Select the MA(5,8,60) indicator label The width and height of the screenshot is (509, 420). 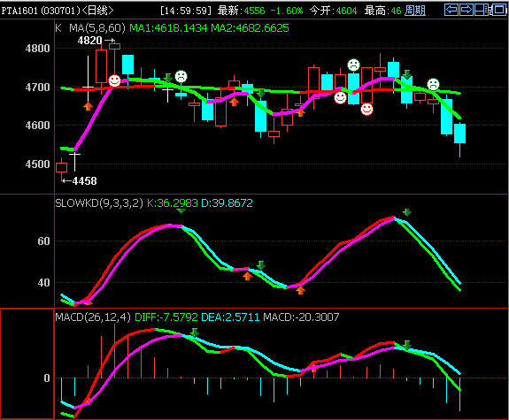click(x=97, y=28)
